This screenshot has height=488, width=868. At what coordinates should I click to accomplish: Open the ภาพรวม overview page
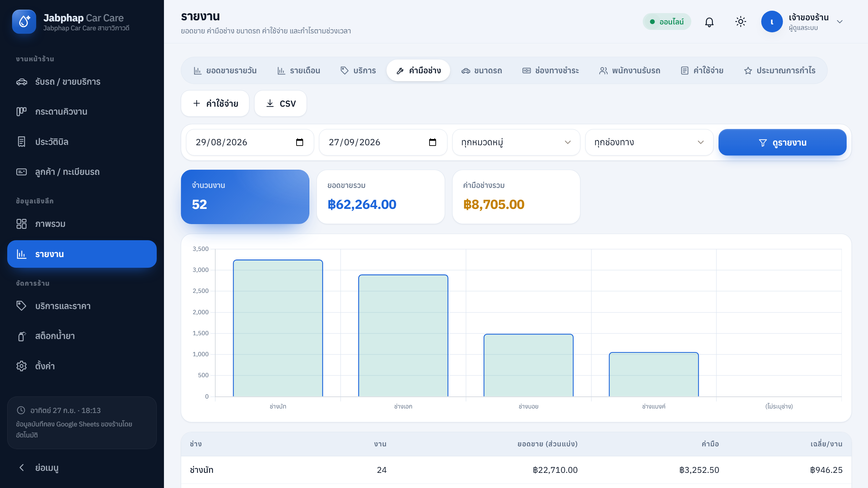[82, 224]
